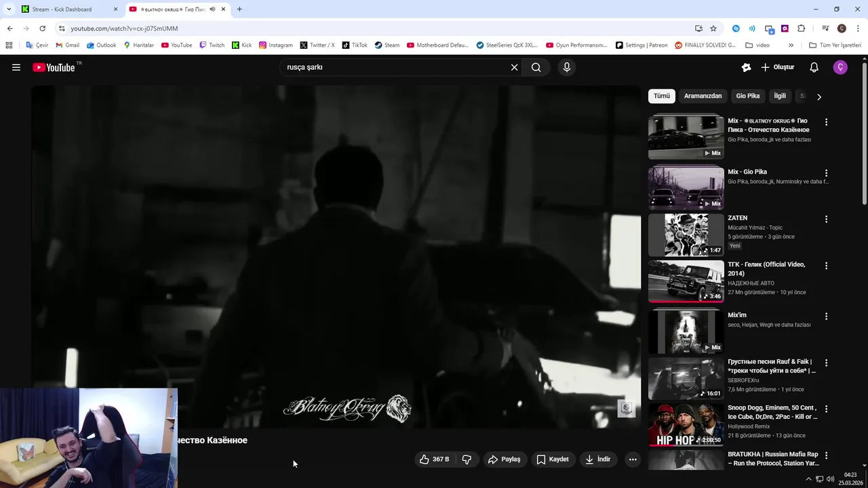
Task: Select the Tümü filter chip
Action: coord(661,96)
